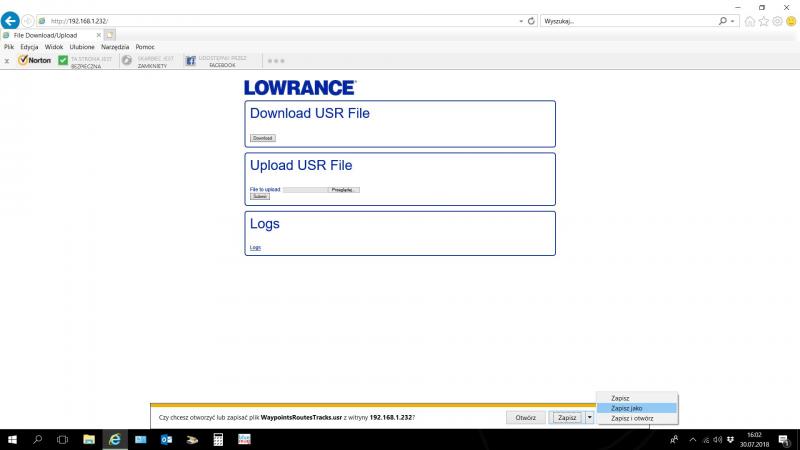Refresh the page with the reload icon
This screenshot has width=800, height=450.
pos(530,21)
